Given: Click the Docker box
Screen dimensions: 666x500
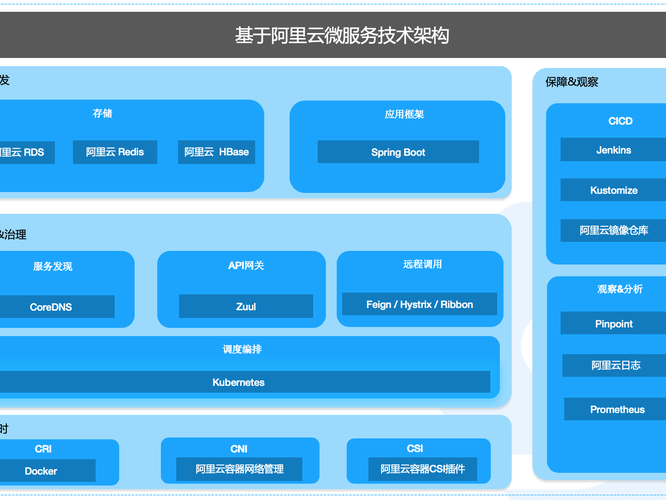Looking at the screenshot, I should click(48, 471).
